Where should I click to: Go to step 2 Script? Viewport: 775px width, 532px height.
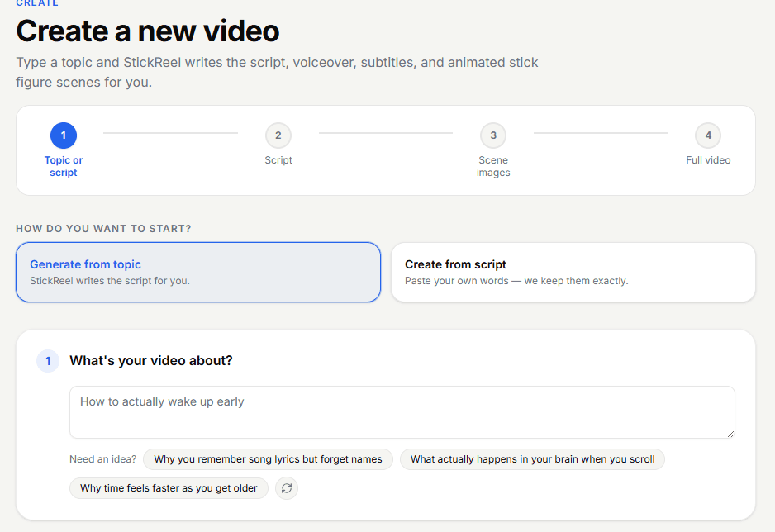tap(278, 145)
